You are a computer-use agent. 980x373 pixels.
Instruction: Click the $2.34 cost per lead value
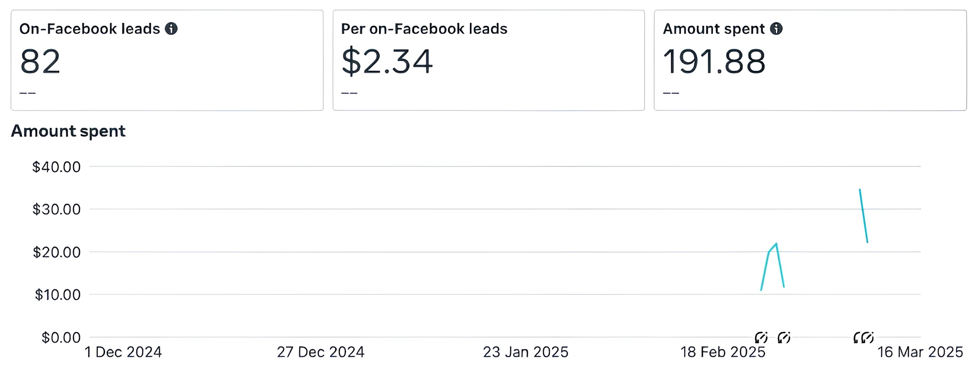tap(387, 62)
